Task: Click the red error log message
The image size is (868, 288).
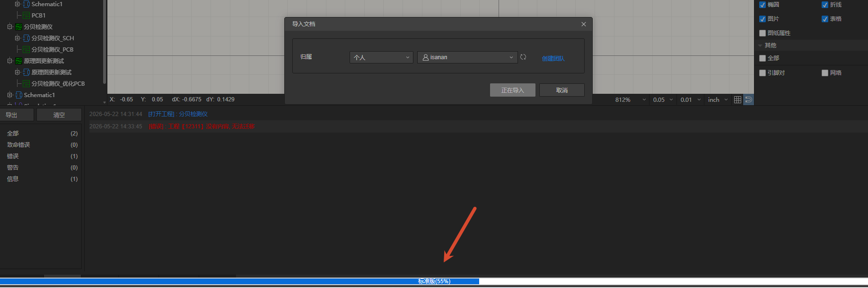Action: (x=202, y=126)
